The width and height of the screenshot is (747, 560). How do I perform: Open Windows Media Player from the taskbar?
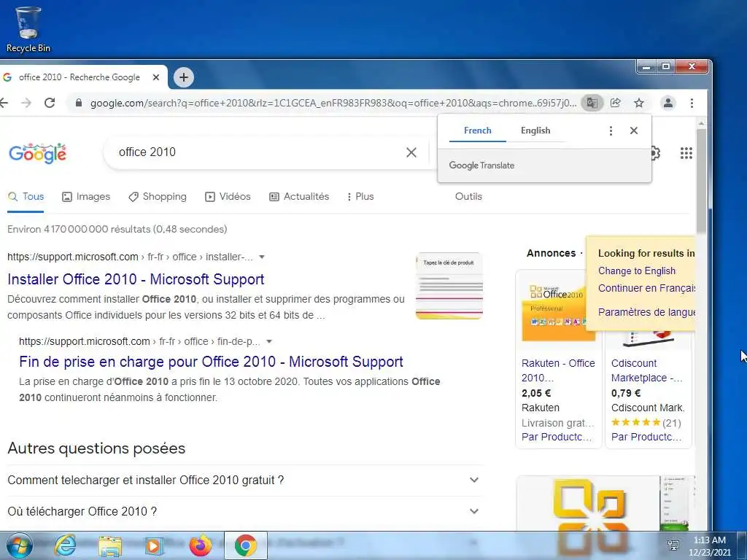pos(153,546)
